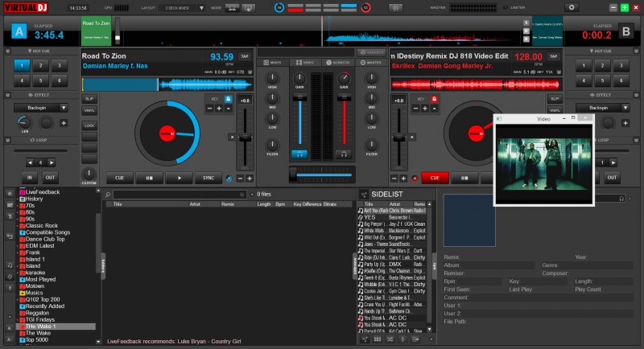Open the Q102 Top 200 folder
The height and width of the screenshot is (349, 644).
pos(43,299)
